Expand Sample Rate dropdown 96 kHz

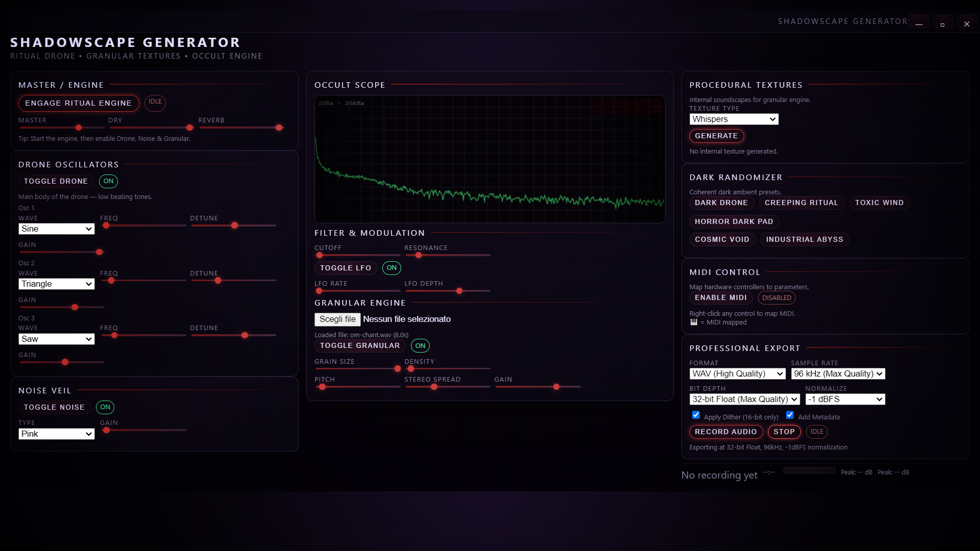point(838,374)
